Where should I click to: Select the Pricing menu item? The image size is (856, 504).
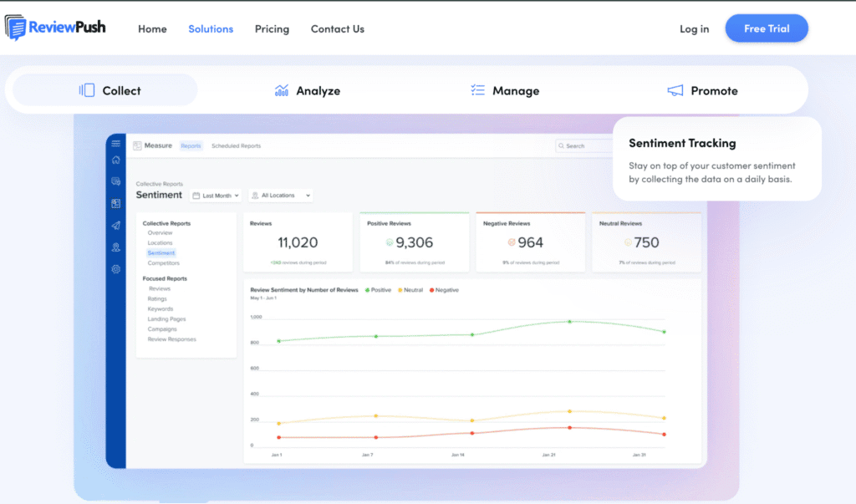click(x=272, y=28)
